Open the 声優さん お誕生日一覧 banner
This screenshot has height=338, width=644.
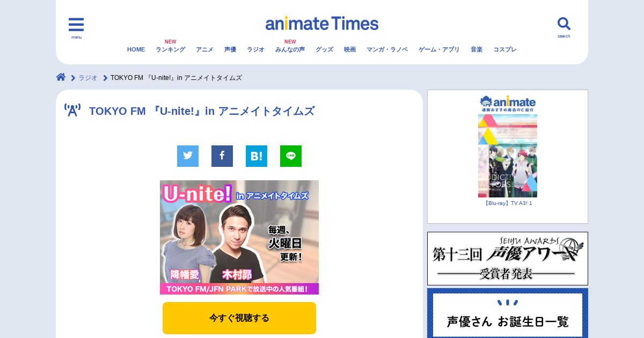(508, 313)
